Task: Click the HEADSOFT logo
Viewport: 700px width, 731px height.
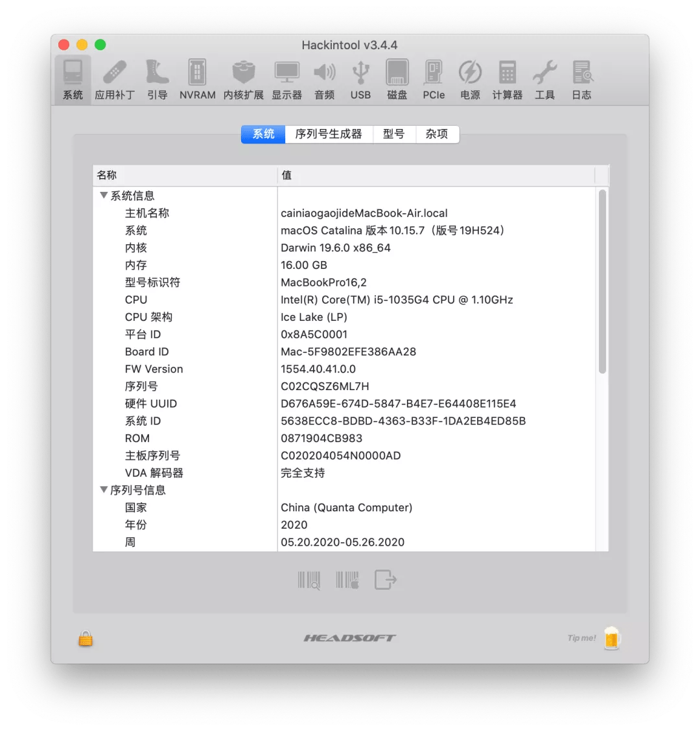Action: (350, 638)
